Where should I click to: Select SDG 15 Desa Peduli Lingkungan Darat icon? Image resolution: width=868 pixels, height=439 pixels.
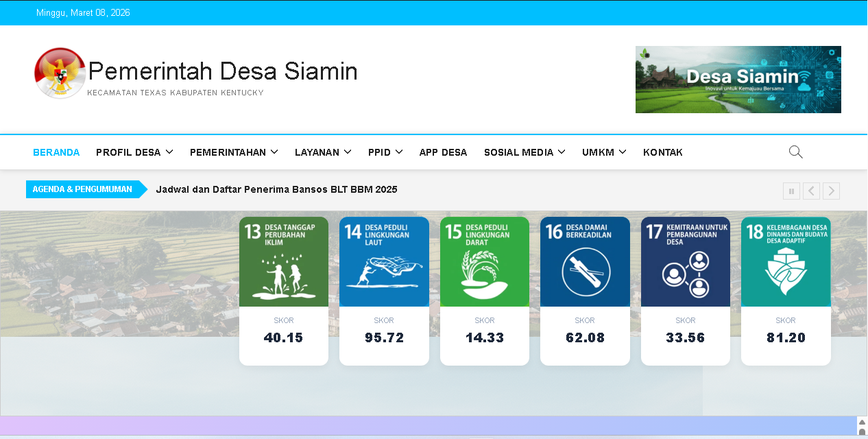point(484,261)
